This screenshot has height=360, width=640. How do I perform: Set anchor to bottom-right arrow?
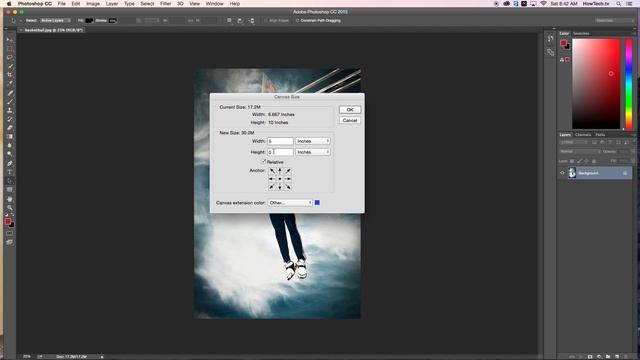[288, 187]
